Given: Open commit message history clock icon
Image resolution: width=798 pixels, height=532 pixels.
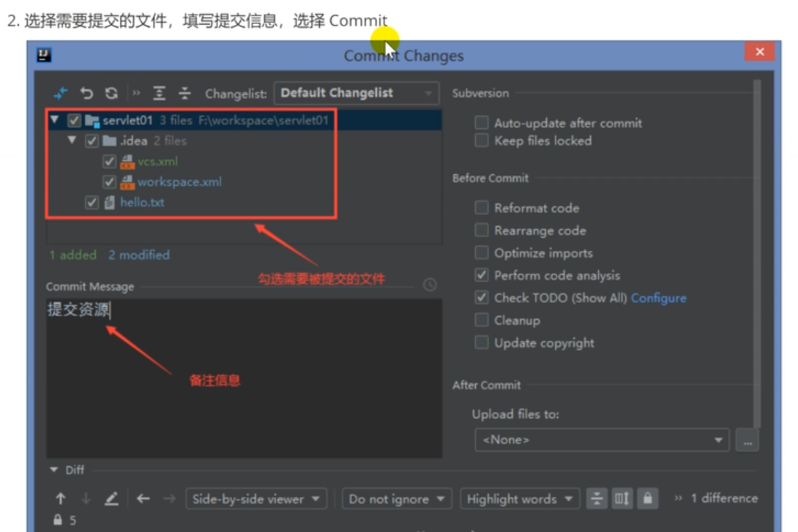Looking at the screenshot, I should pos(430,285).
